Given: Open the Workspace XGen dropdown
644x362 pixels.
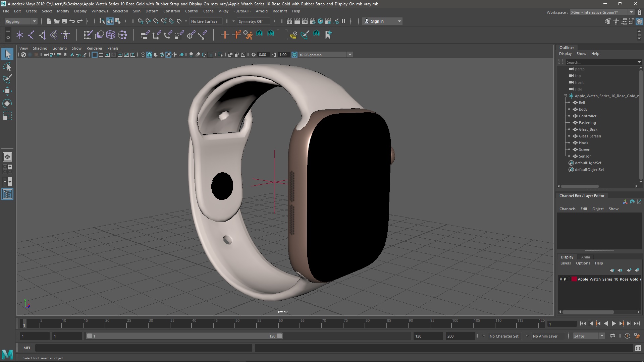Looking at the screenshot, I should coord(602,12).
